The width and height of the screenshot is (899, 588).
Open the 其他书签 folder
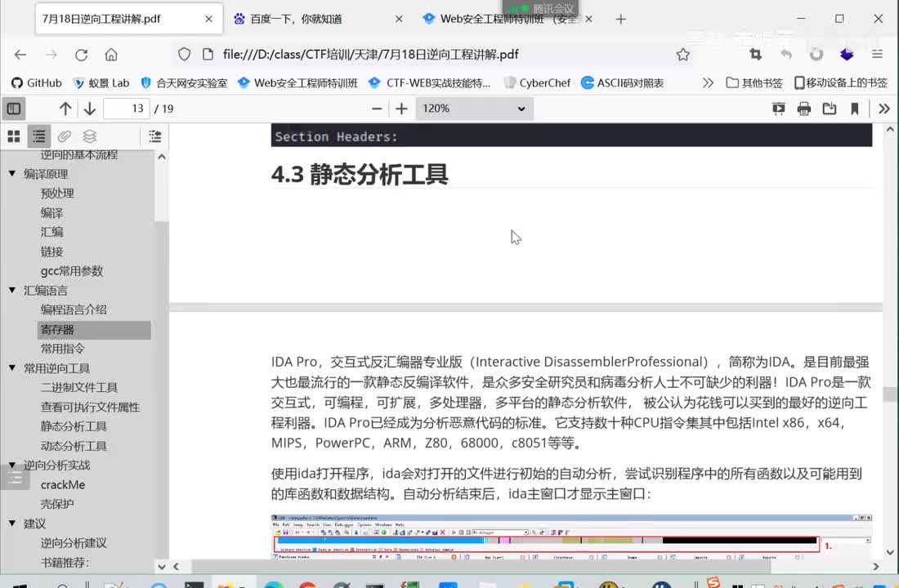[x=754, y=82]
